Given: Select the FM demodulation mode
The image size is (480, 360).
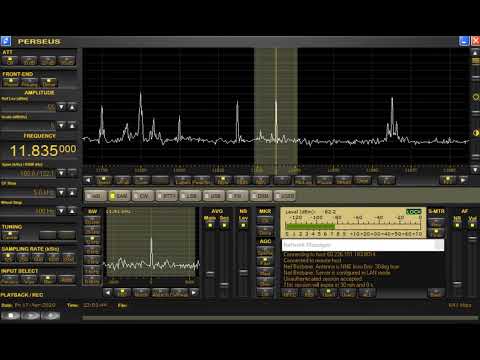Looking at the screenshot, I should pos(237,196).
